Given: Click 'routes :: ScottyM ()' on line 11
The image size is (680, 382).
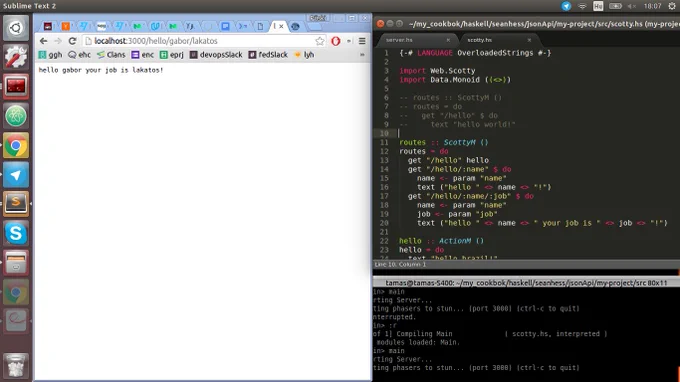Looking at the screenshot, I should (x=444, y=142).
